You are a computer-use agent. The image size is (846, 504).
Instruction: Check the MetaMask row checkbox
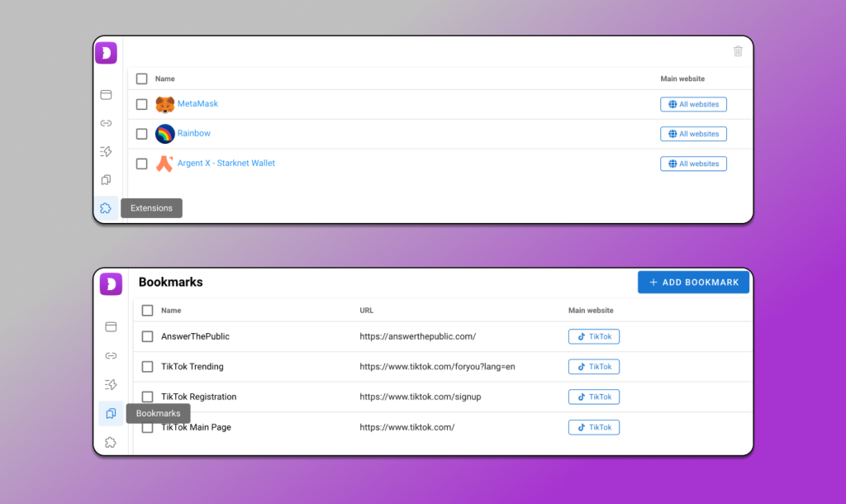pos(141,103)
